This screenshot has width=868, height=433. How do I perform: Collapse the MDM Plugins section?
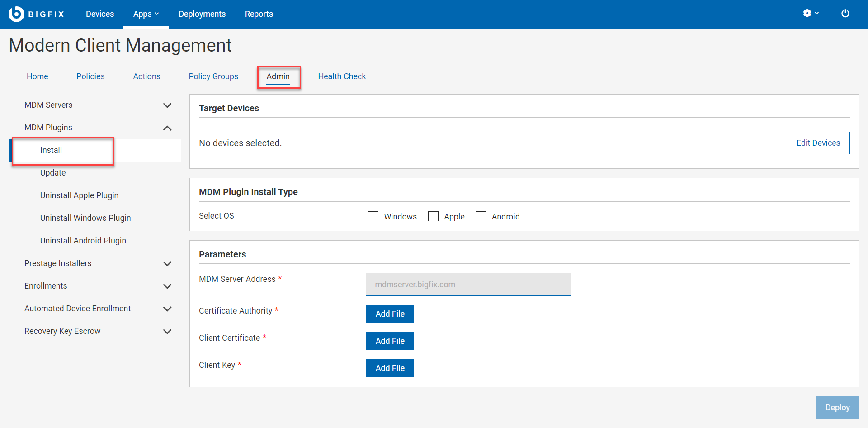click(167, 128)
